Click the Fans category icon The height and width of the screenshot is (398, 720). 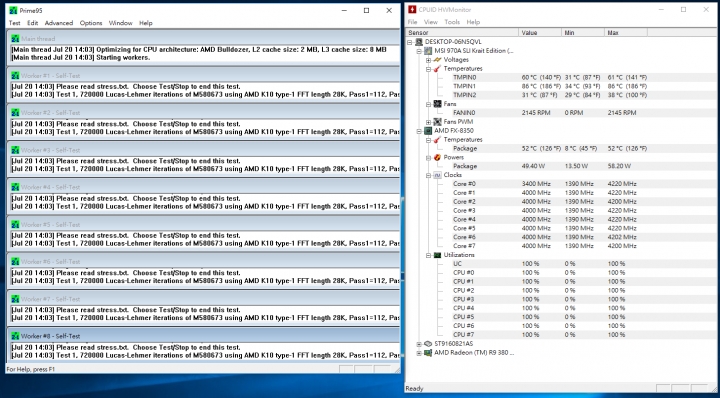coord(437,104)
